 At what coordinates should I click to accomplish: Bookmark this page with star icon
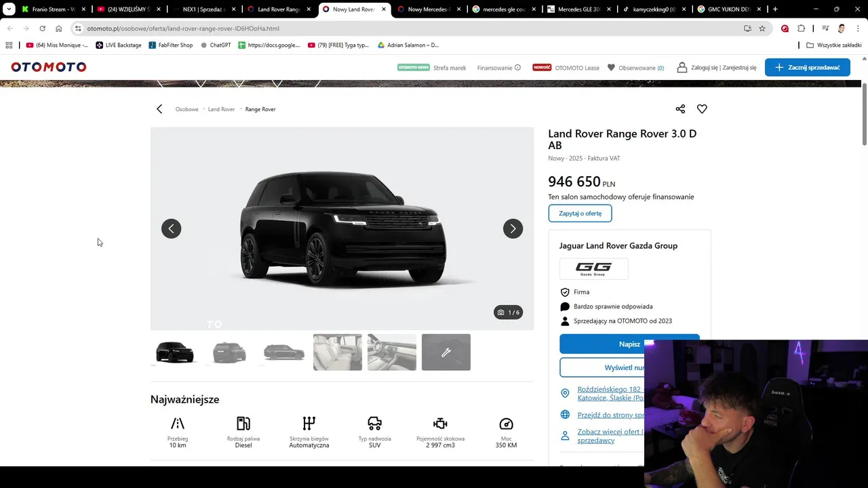pyautogui.click(x=762, y=28)
